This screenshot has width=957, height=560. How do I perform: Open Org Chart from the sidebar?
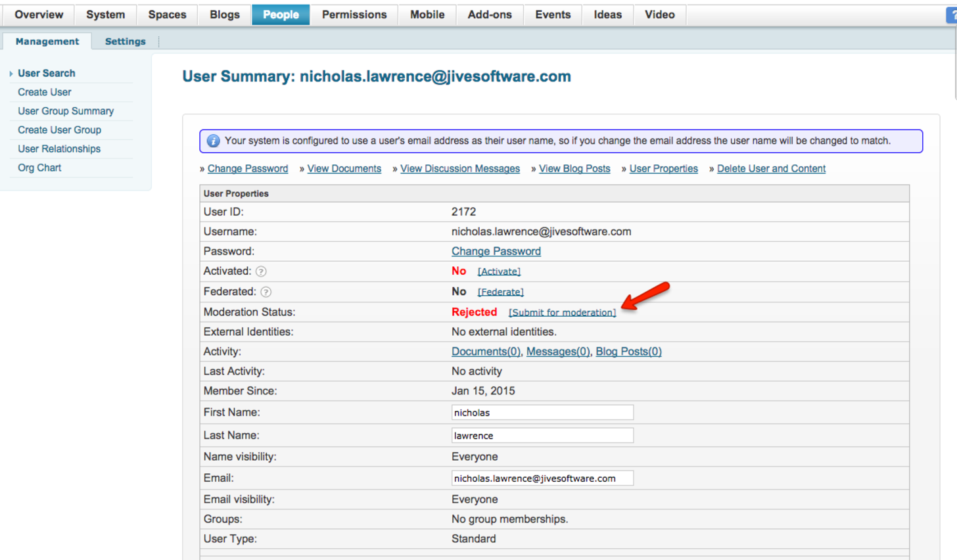point(39,168)
